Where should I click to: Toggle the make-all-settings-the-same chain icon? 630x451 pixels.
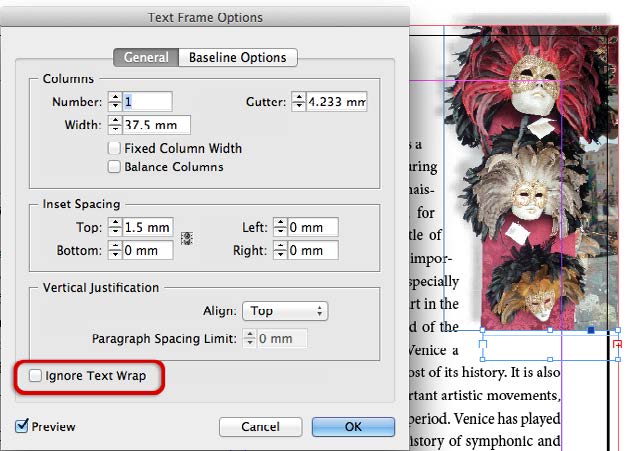(187, 238)
